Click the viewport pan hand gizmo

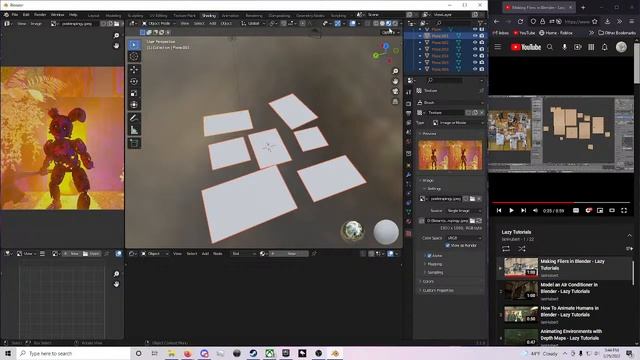395,81
